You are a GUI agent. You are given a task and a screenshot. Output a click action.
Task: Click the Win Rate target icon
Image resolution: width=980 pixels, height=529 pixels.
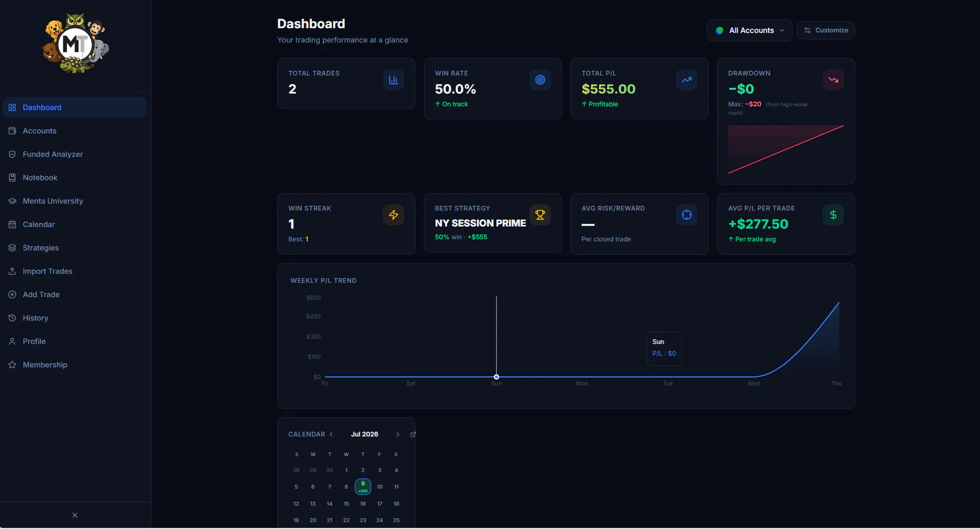pyautogui.click(x=540, y=80)
